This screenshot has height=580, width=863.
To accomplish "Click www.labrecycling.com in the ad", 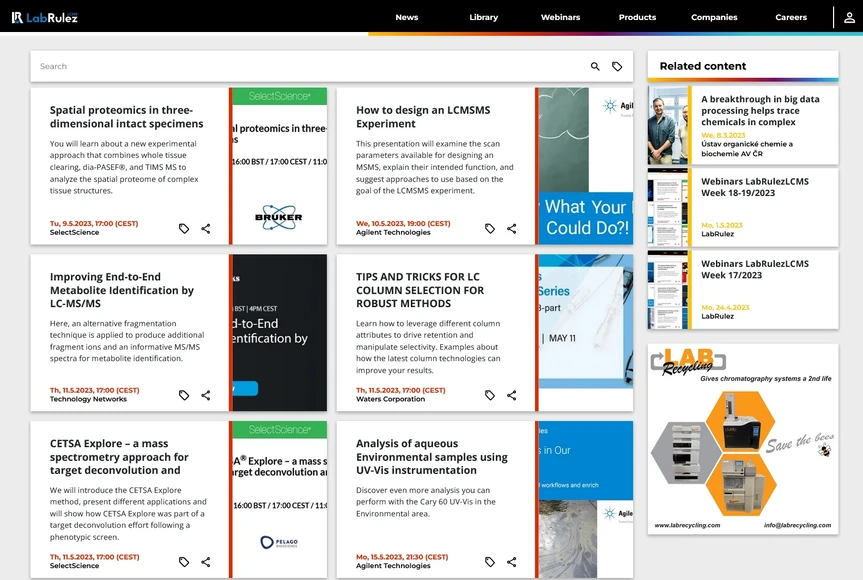I will tap(687, 525).
